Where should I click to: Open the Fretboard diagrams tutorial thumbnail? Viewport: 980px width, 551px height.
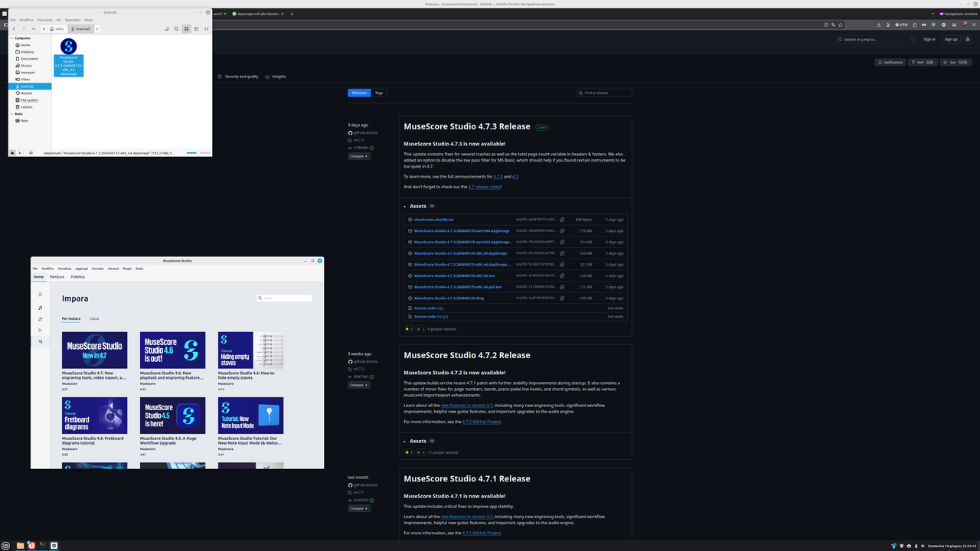pos(95,416)
